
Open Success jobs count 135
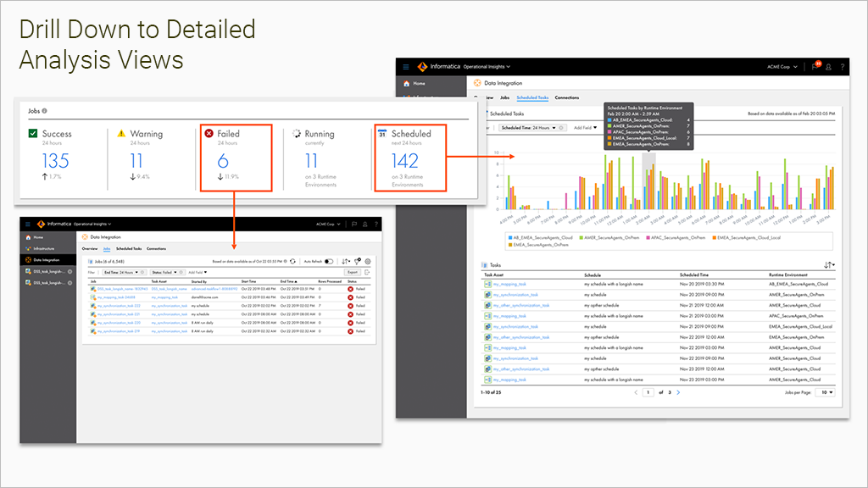coord(55,161)
